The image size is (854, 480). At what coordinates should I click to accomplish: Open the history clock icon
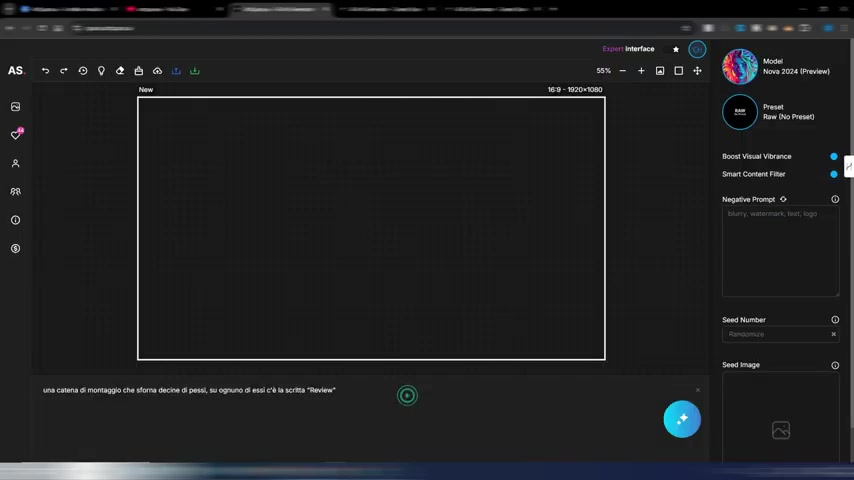pos(83,71)
